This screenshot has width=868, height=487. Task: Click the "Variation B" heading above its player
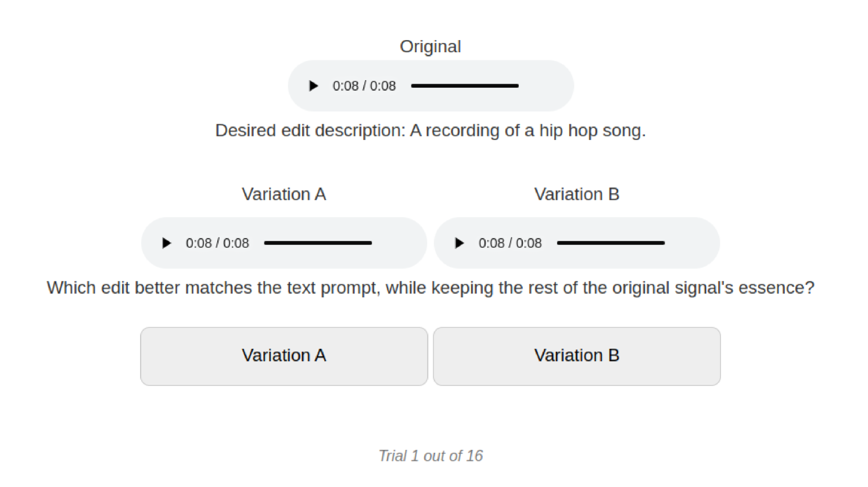[577, 194]
